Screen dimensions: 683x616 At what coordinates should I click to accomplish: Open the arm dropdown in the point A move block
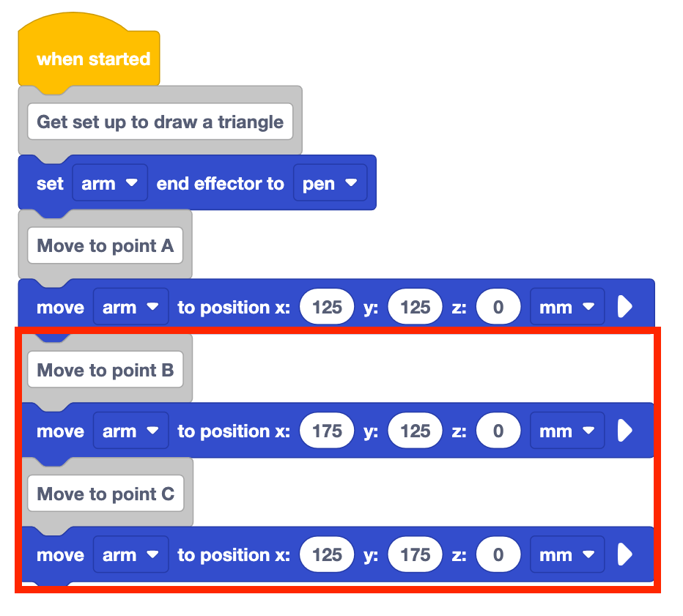130,308
